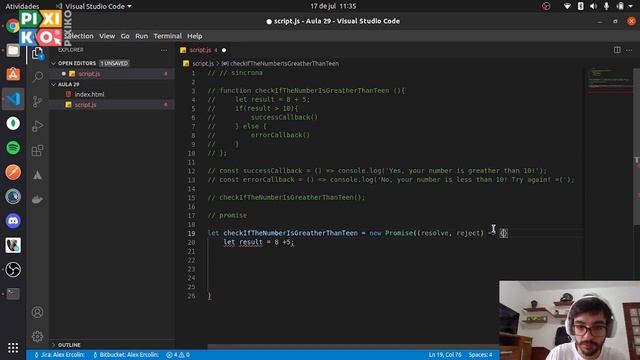Screen dimensions: 640x360
Task: Click checkIfTheNumberIsGreatherThanTeen breadcrumb symbol
Action: click(x=284, y=64)
